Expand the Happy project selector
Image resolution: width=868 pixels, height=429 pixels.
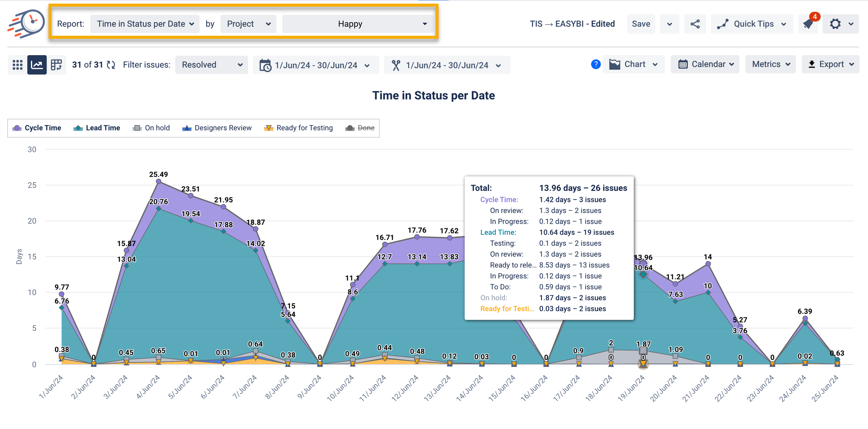click(358, 24)
